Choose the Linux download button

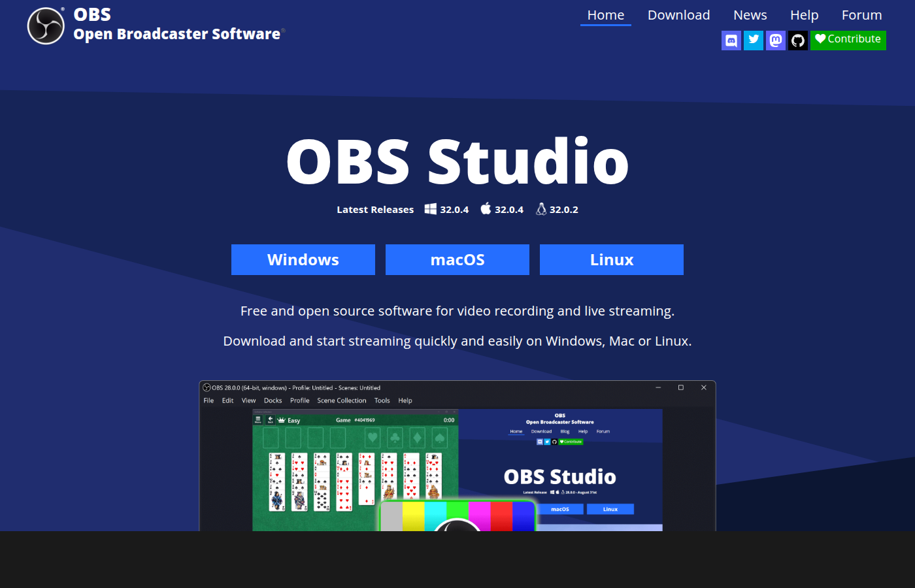pyautogui.click(x=611, y=259)
